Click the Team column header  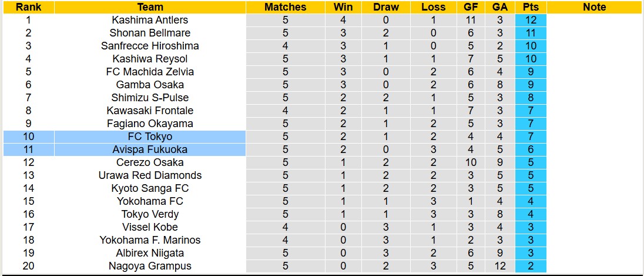click(150, 7)
